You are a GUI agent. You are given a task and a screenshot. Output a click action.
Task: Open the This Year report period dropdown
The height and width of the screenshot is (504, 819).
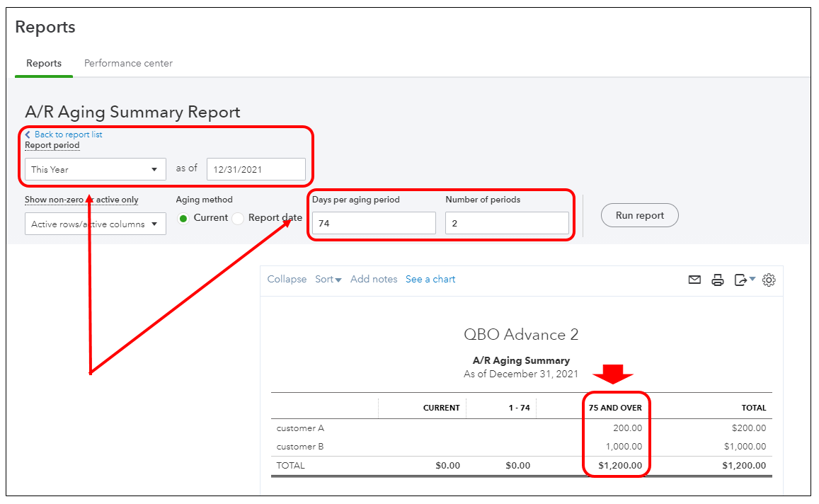click(x=94, y=169)
